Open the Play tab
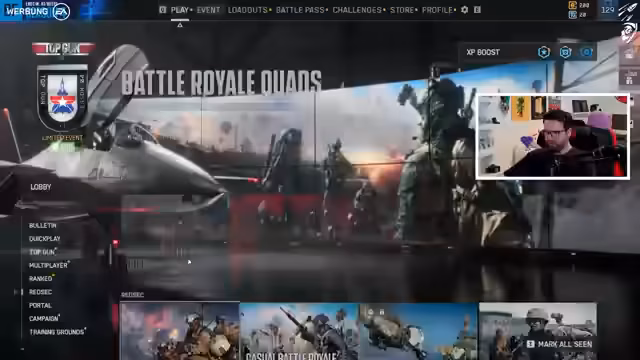Viewport: 640px width, 360px height. click(x=180, y=10)
